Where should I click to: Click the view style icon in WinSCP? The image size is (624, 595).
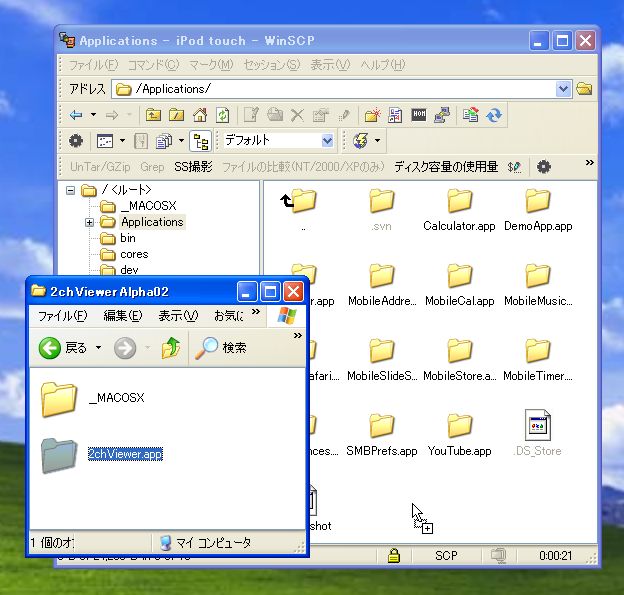pos(105,141)
